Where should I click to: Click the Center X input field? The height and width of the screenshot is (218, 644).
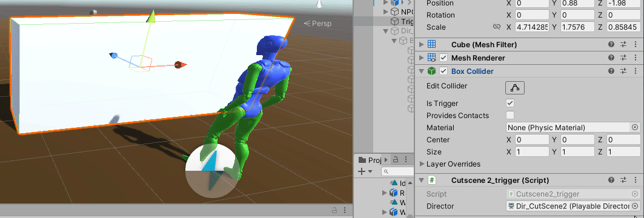click(x=533, y=140)
